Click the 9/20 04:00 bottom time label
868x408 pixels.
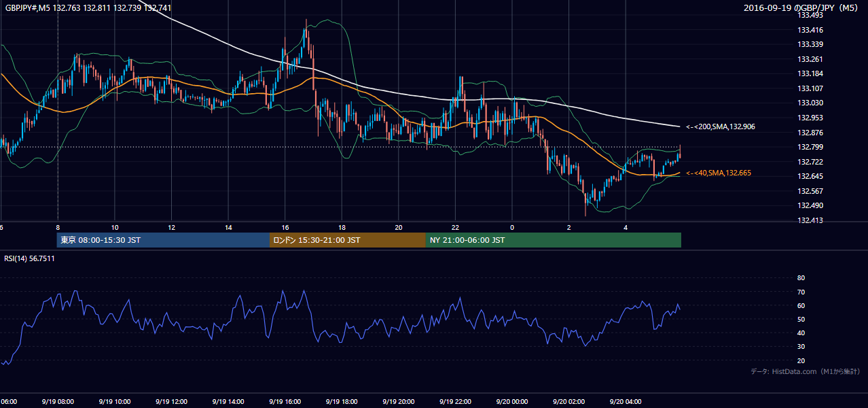click(x=625, y=402)
